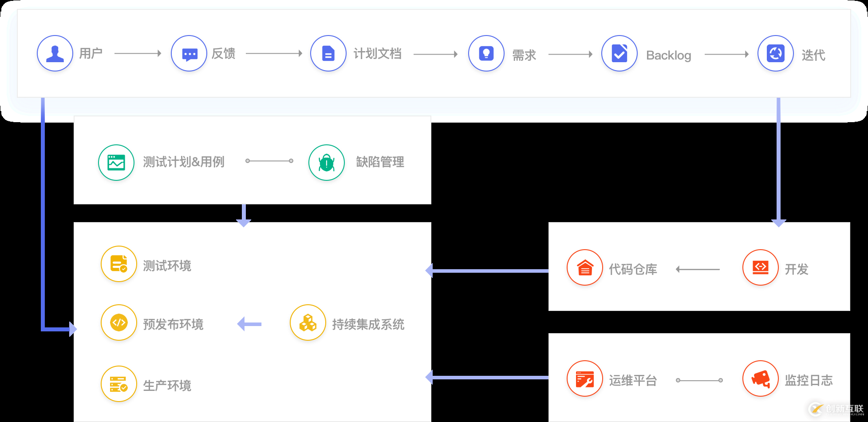Click the arrow between 反馈 and 计划文档
The height and width of the screenshot is (422, 868).
tap(275, 53)
